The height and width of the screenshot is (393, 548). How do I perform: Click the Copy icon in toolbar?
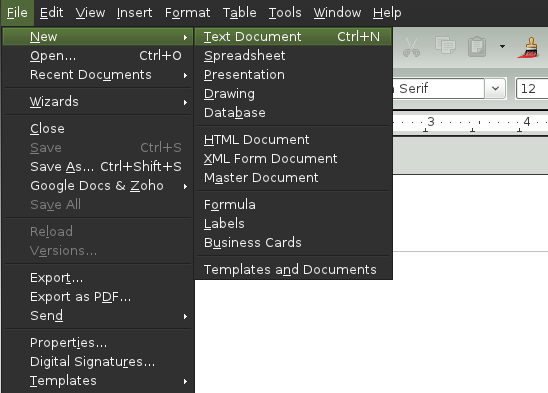[x=445, y=45]
